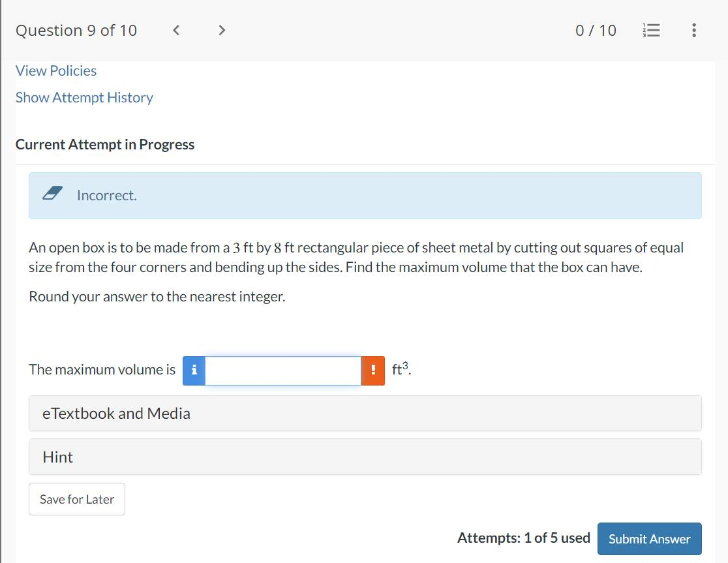Submit the answer
This screenshot has width=728, height=563.
tap(649, 539)
